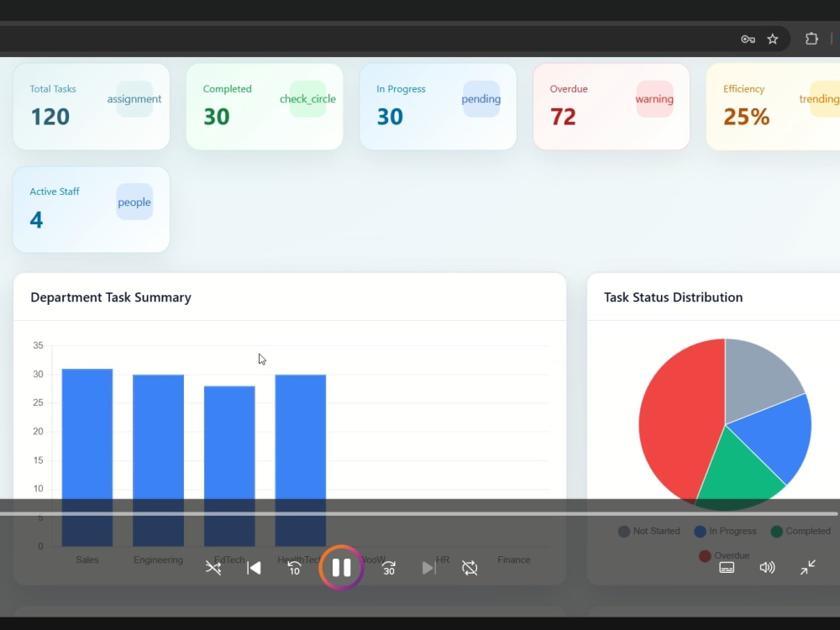Click the volume speaker icon
The width and height of the screenshot is (840, 630).
767,567
